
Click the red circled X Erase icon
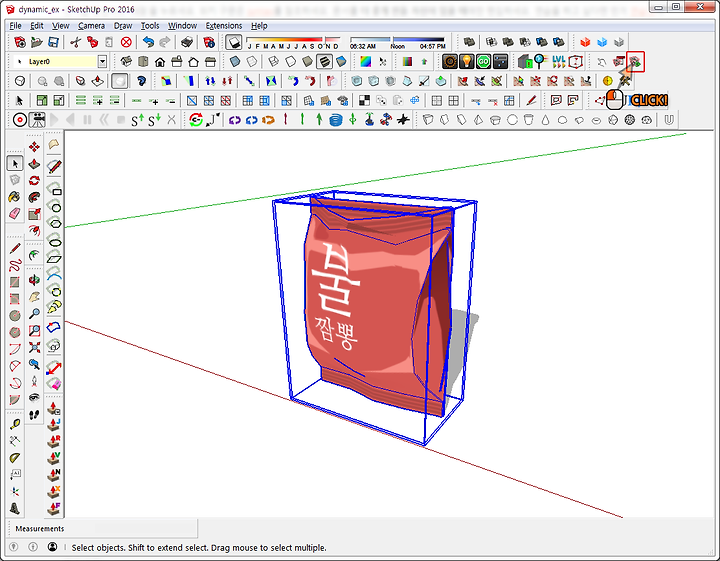[x=126, y=42]
